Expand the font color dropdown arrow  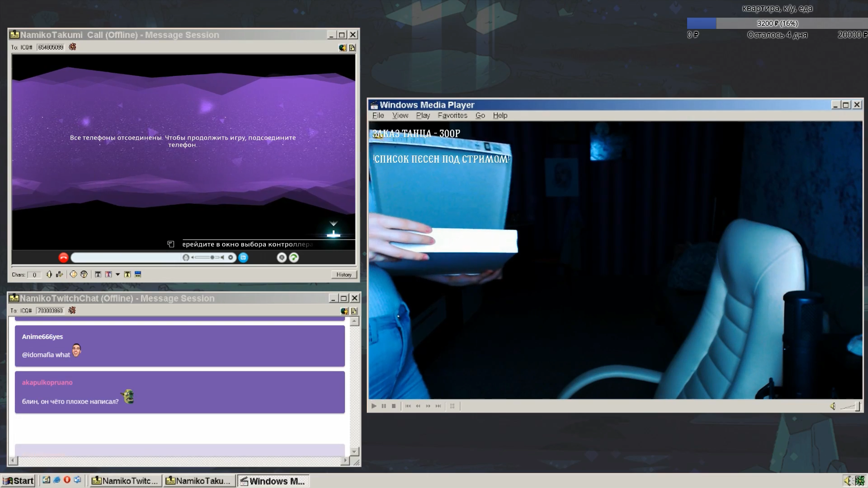point(118,274)
